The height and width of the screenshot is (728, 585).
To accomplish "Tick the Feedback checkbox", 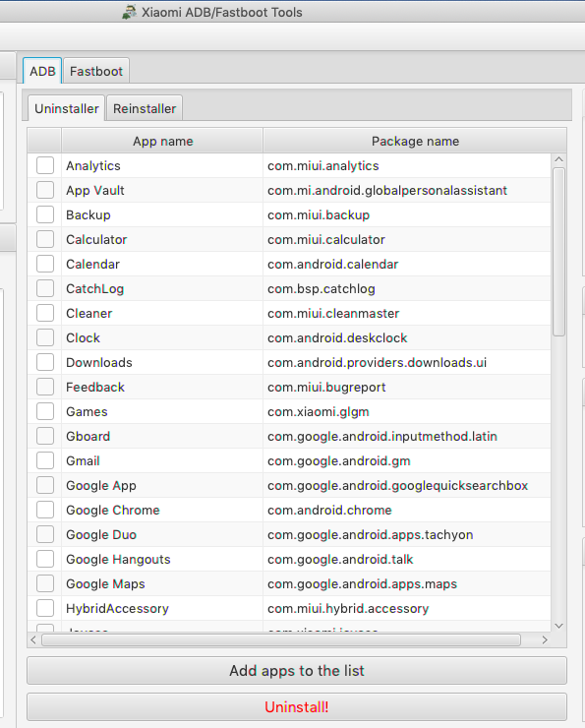I will pyautogui.click(x=45, y=387).
